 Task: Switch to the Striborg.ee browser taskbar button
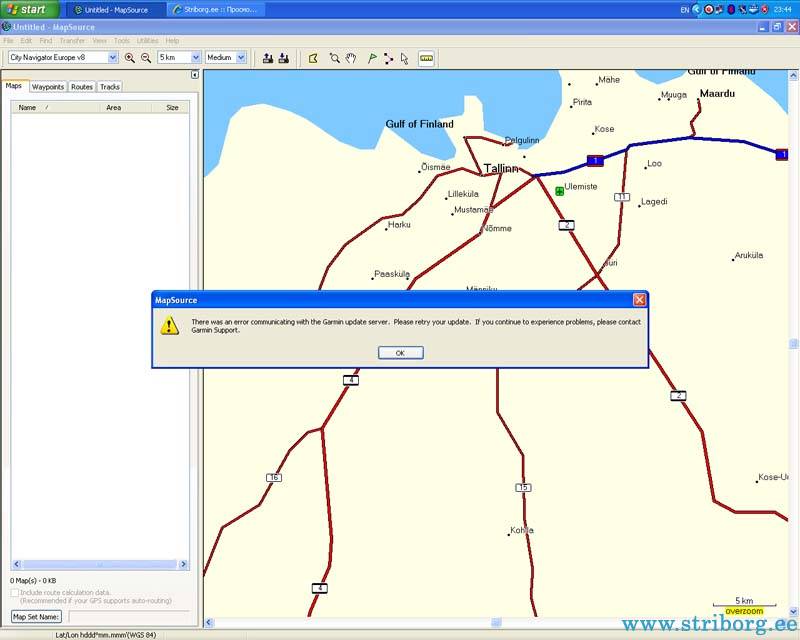[x=216, y=10]
